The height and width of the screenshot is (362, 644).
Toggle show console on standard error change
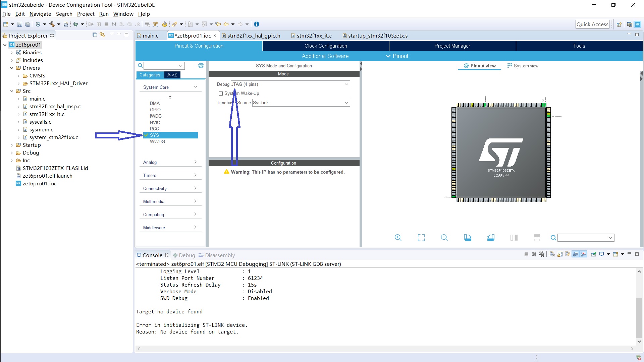tap(583, 254)
